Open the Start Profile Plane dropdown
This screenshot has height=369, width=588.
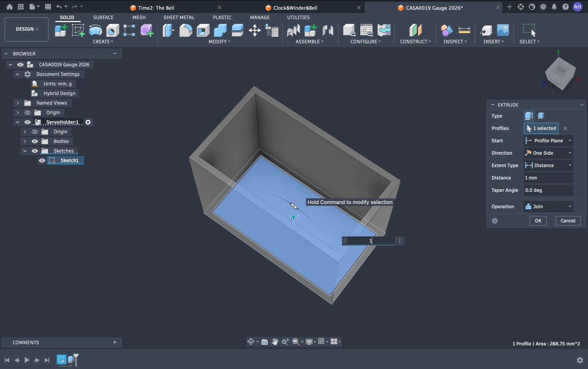(x=549, y=140)
